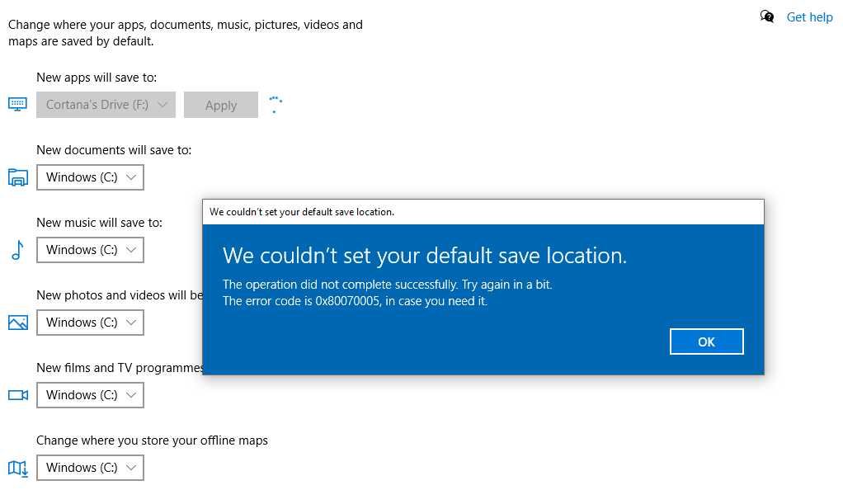Click the error dialog title bar
Image resolution: width=843 pixels, height=504 pixels.
(x=483, y=212)
